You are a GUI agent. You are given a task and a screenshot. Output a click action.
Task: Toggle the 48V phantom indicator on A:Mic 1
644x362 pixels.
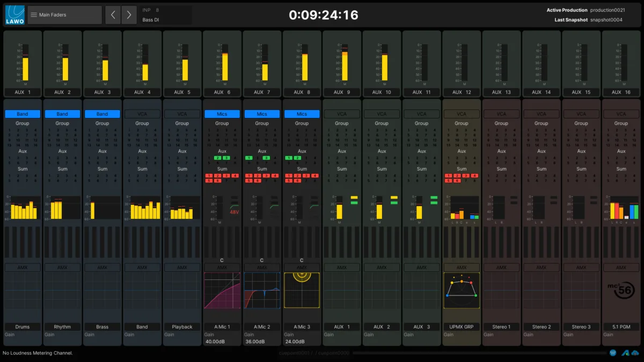tap(235, 212)
